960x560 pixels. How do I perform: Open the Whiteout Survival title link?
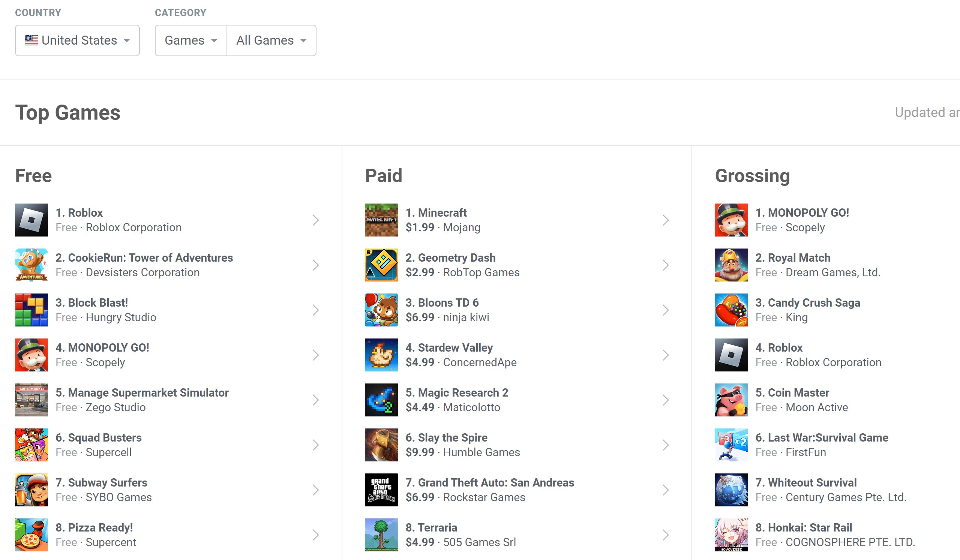pyautogui.click(x=806, y=483)
